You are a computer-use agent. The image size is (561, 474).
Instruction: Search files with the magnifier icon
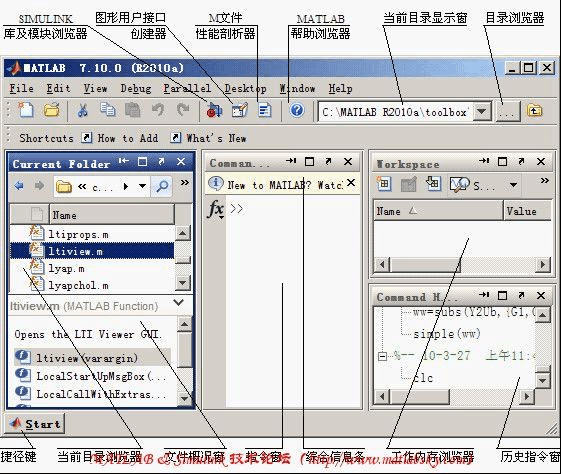click(162, 186)
